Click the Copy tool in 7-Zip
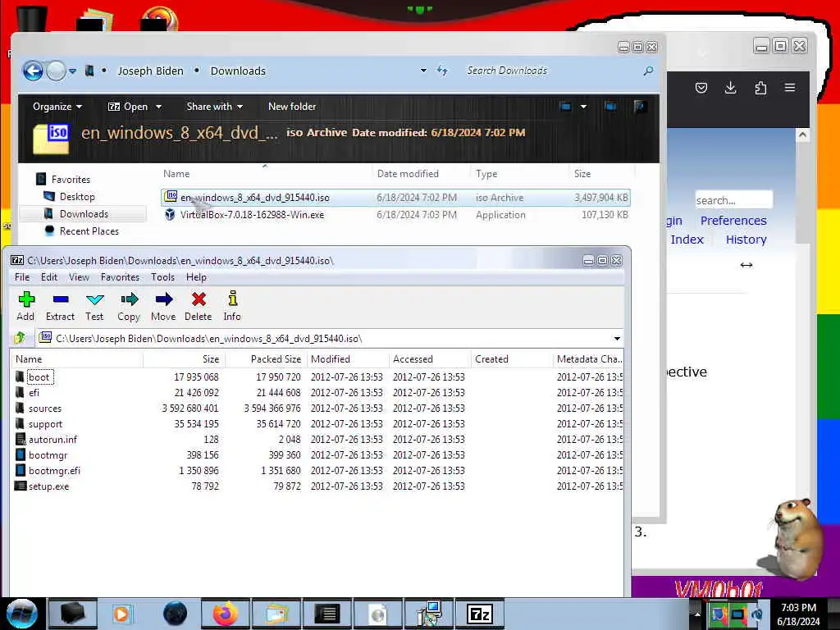 (129, 306)
